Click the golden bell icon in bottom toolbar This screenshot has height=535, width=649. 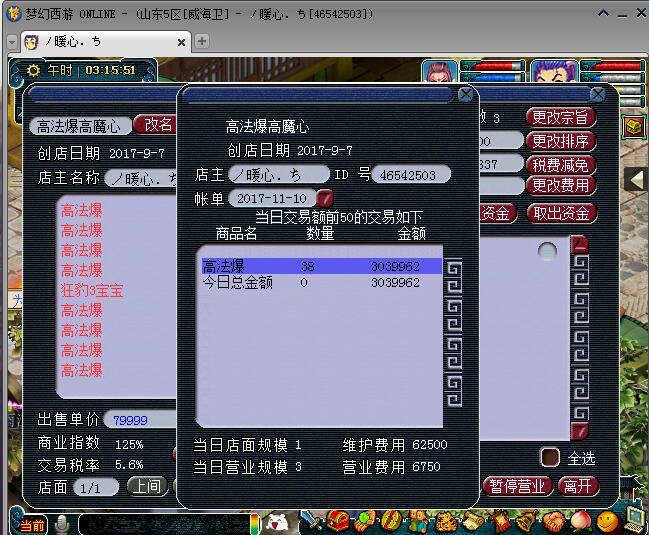[526, 521]
